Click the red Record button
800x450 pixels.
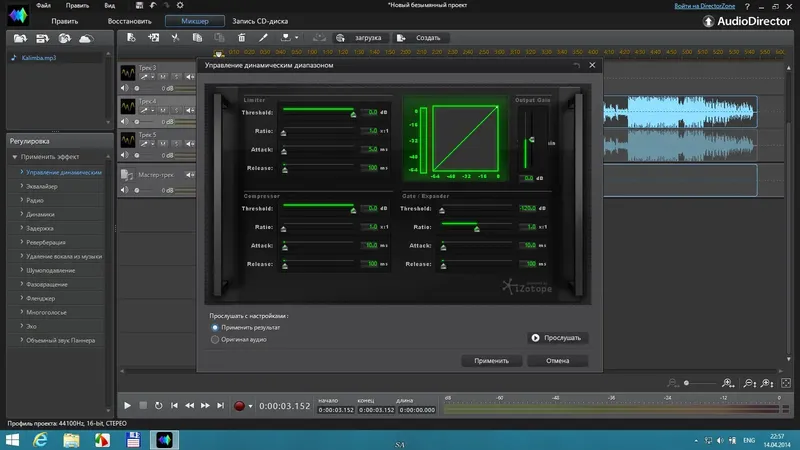click(239, 406)
